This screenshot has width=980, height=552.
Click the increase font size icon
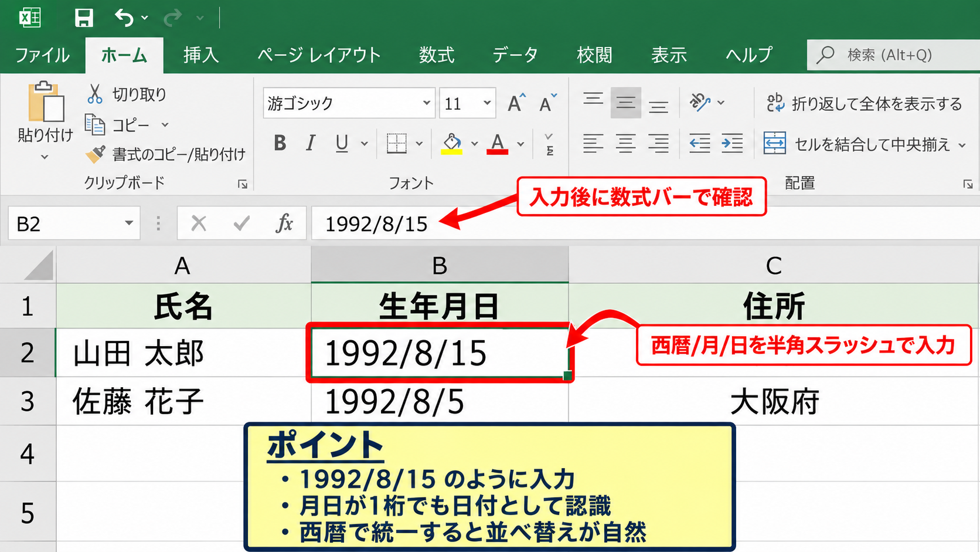[516, 103]
